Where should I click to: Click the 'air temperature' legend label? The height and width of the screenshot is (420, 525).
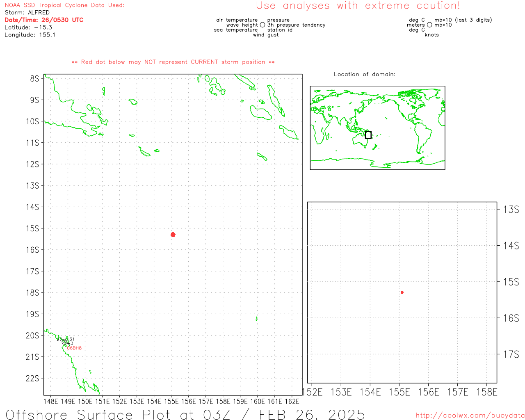237,20
